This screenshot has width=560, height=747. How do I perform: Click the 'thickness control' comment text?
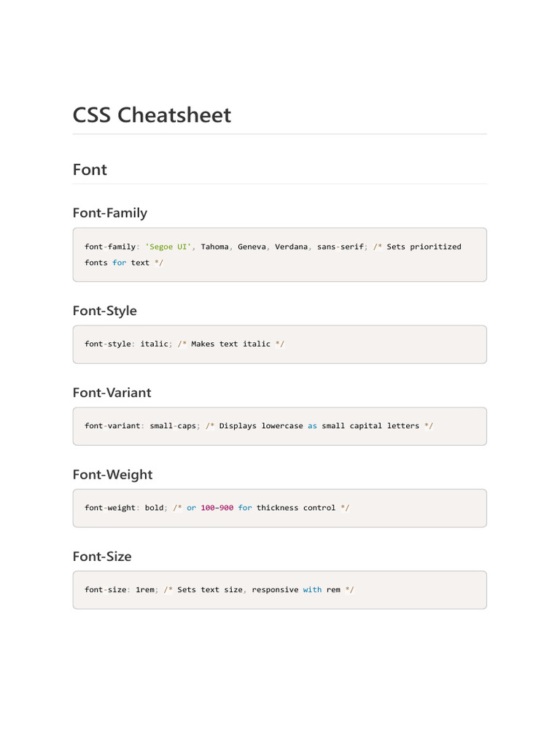tap(296, 508)
